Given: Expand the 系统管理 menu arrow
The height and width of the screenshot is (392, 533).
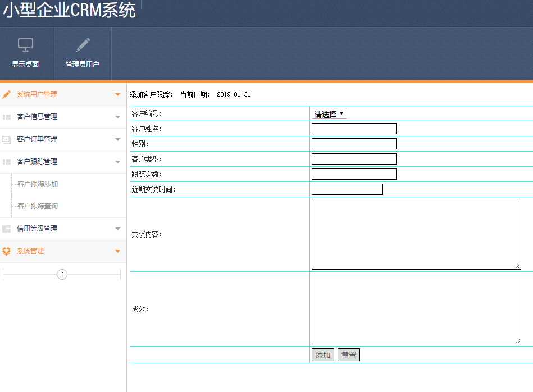Looking at the screenshot, I should tap(117, 251).
